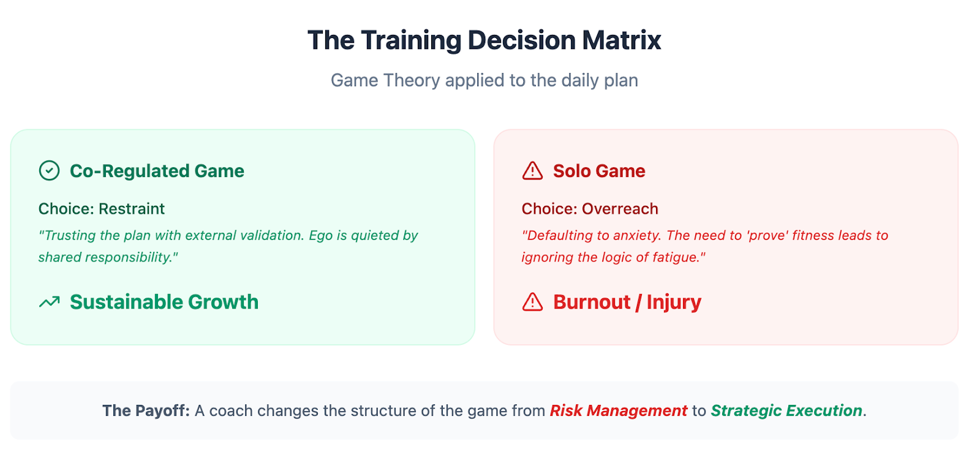
Task: Click the 'Game Theory applied' subtitle
Action: click(x=484, y=80)
